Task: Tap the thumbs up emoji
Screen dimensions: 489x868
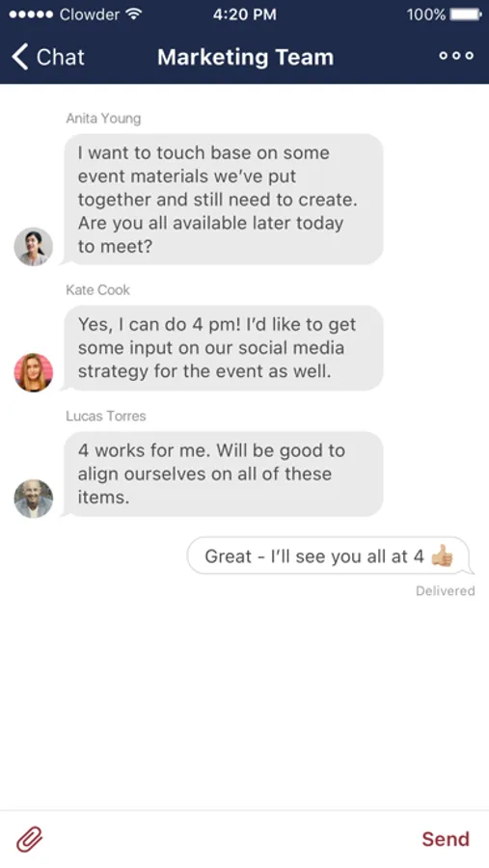Action: click(442, 556)
